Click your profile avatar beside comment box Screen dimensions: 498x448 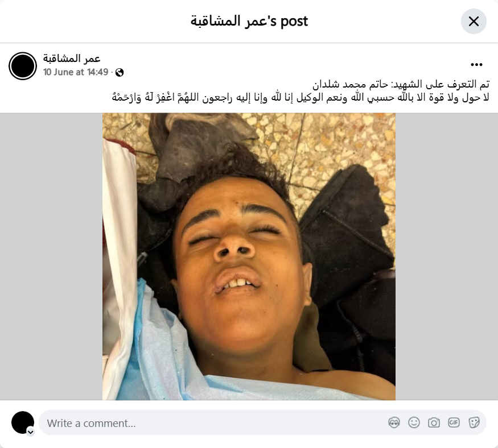point(23,422)
